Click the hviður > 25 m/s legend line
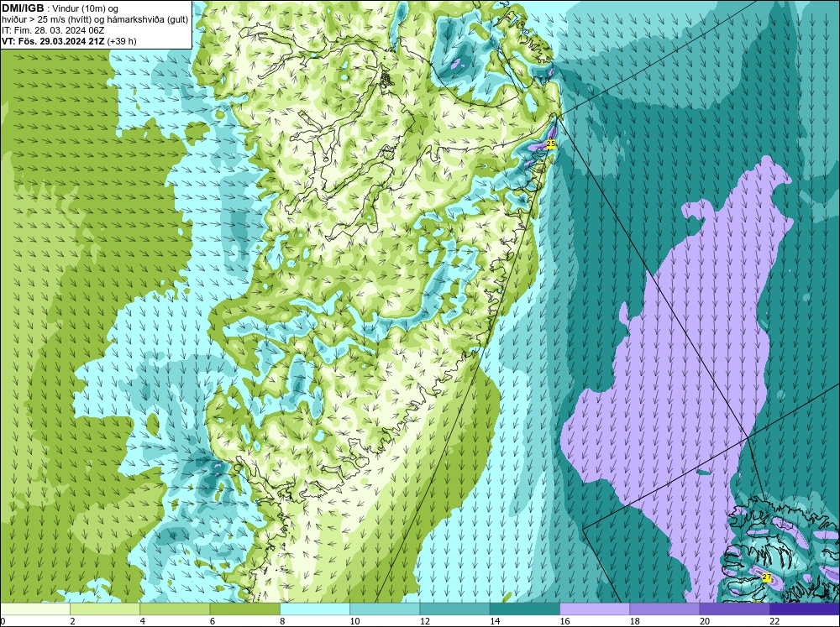Image resolution: width=840 pixels, height=627 pixels. pos(94,19)
